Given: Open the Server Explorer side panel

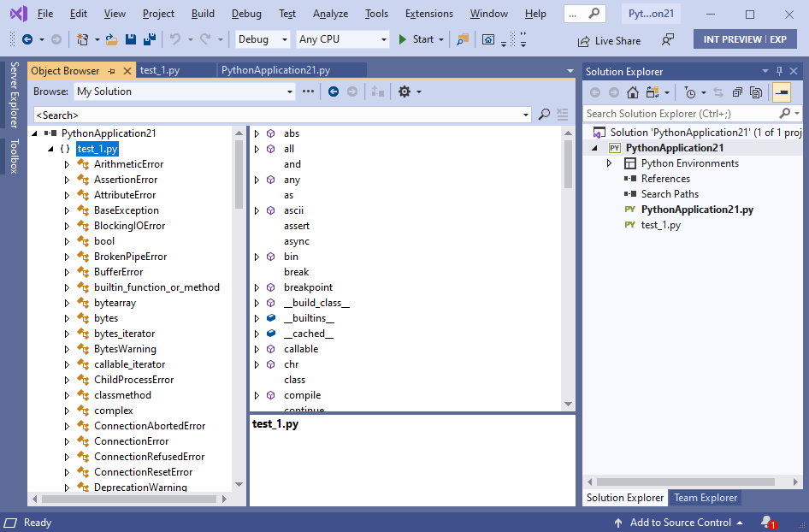Looking at the screenshot, I should [14, 94].
